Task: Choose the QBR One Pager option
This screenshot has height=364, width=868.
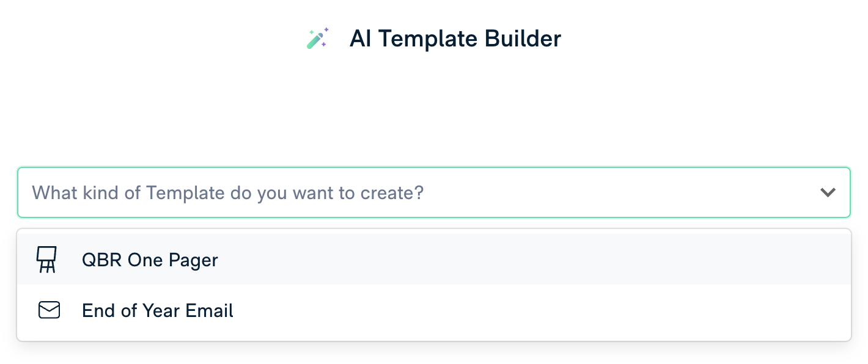Action: [434, 260]
